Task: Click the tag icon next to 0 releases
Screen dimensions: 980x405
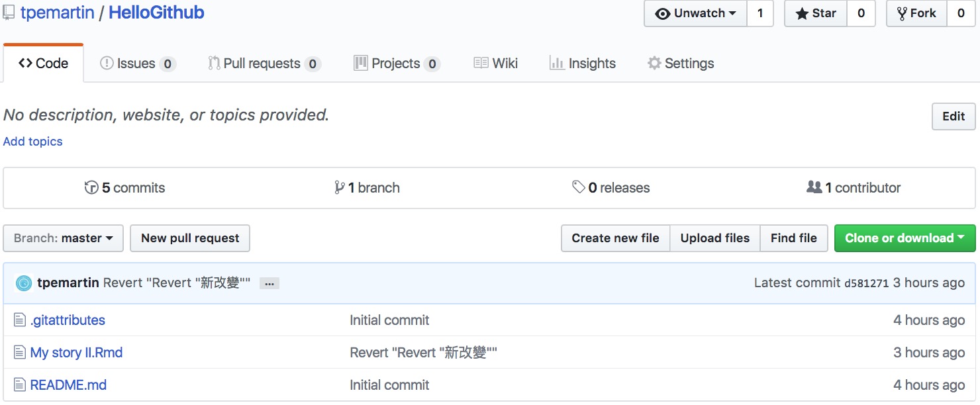Action: coord(579,187)
